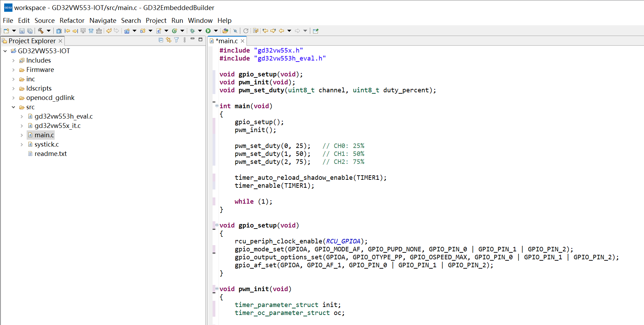Click the New Source Folder icon
The width and height of the screenshot is (644, 325).
click(143, 31)
